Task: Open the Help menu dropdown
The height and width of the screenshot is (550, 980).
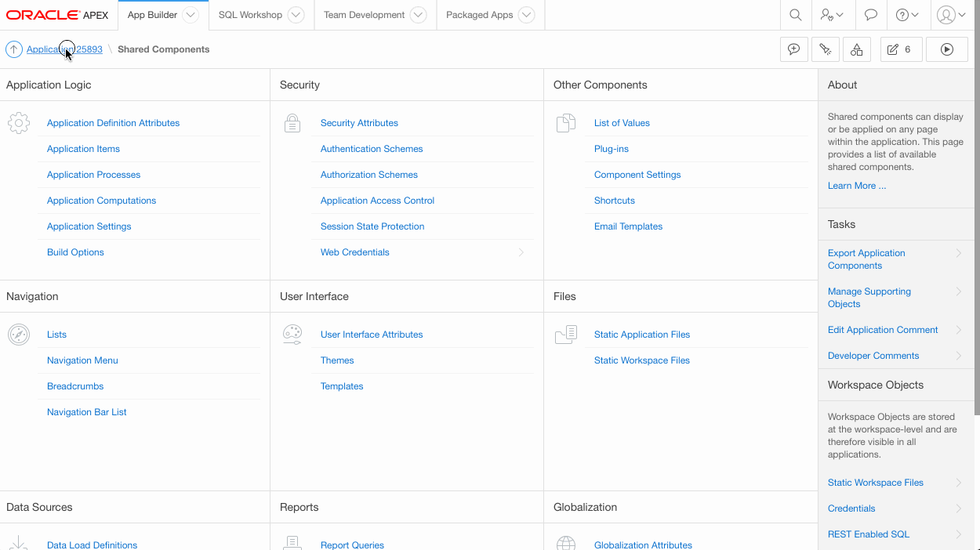Action: (x=907, y=15)
